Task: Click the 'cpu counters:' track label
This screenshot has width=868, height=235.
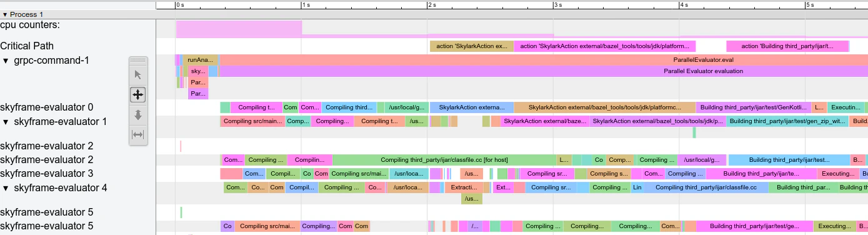Action: click(30, 25)
